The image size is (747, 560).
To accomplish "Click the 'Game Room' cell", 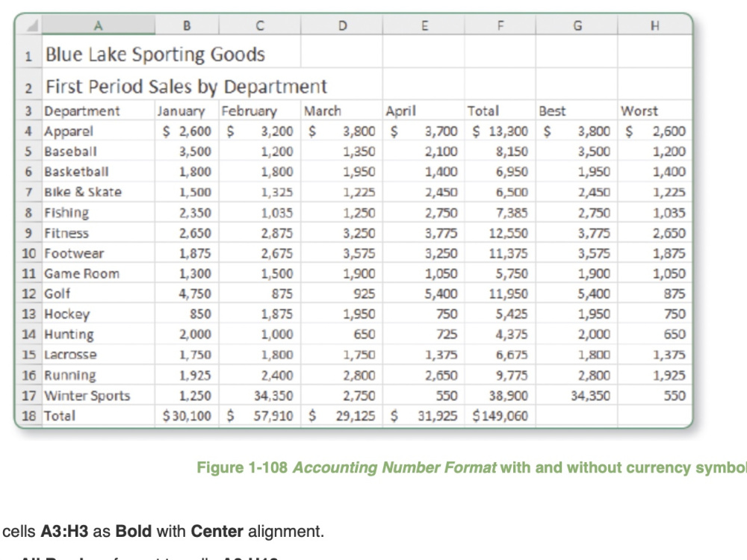I will pyautogui.click(x=98, y=273).
